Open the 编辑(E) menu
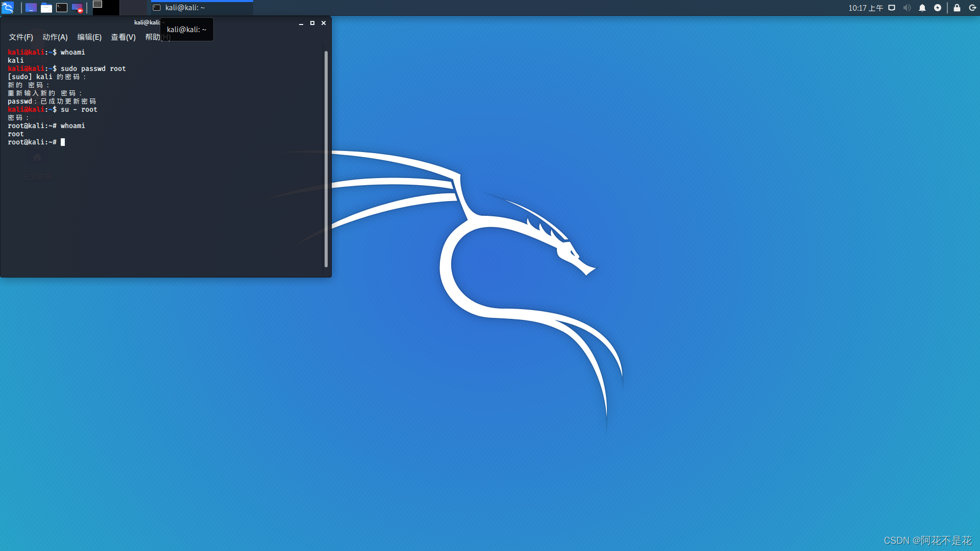 coord(89,37)
